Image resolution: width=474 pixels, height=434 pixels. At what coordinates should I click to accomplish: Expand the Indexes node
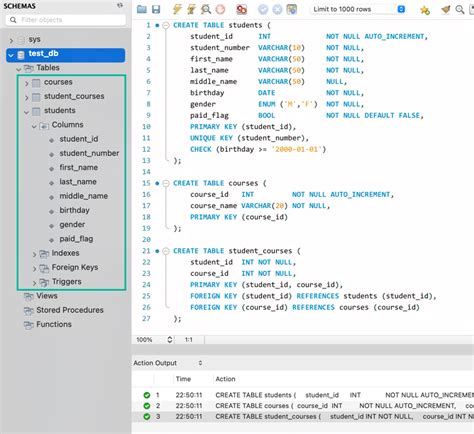click(x=34, y=255)
